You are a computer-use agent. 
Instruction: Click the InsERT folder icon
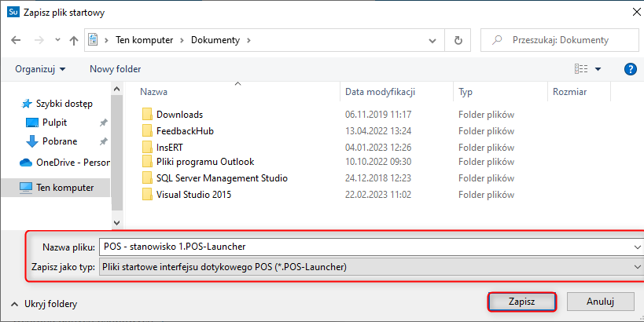click(x=147, y=148)
